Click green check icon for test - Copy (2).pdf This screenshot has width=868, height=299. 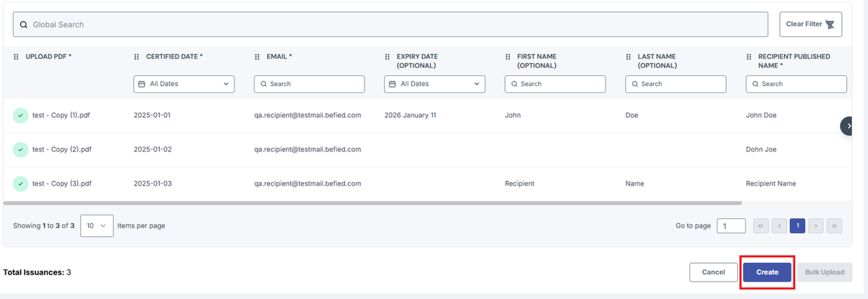[x=20, y=149]
